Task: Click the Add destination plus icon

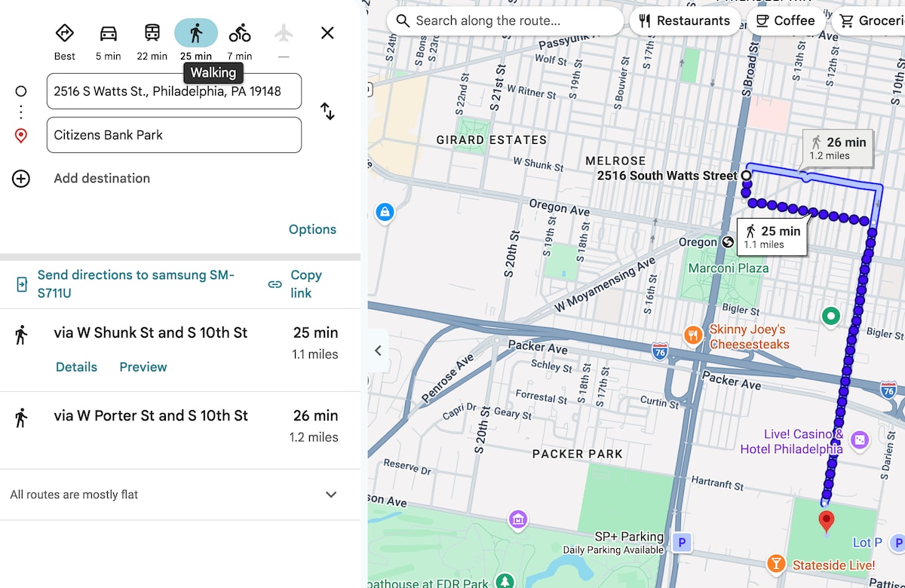Action: click(21, 179)
